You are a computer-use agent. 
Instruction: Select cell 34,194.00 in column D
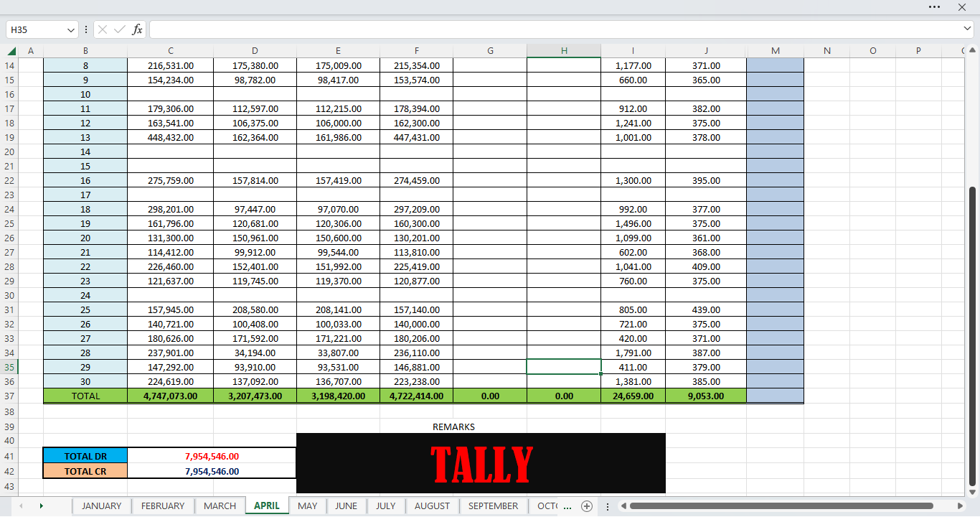coord(255,353)
